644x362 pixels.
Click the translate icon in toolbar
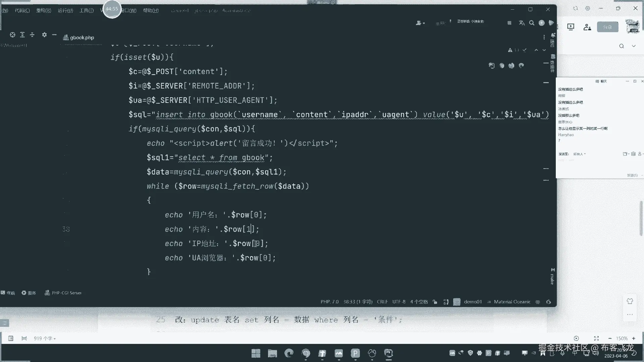click(522, 23)
